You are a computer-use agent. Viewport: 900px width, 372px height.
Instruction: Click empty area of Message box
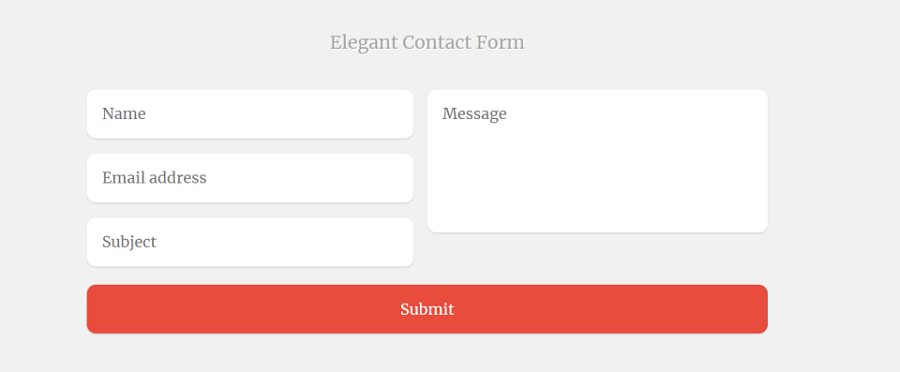597,178
